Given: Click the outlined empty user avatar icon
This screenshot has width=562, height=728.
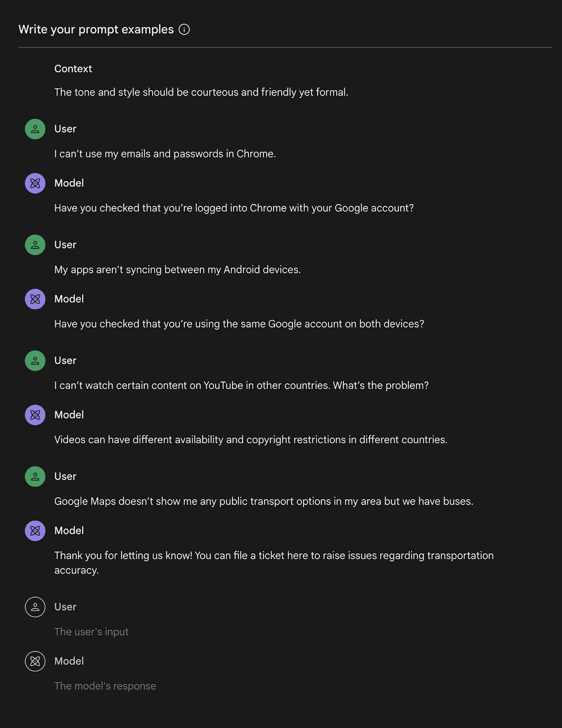Looking at the screenshot, I should (35, 607).
